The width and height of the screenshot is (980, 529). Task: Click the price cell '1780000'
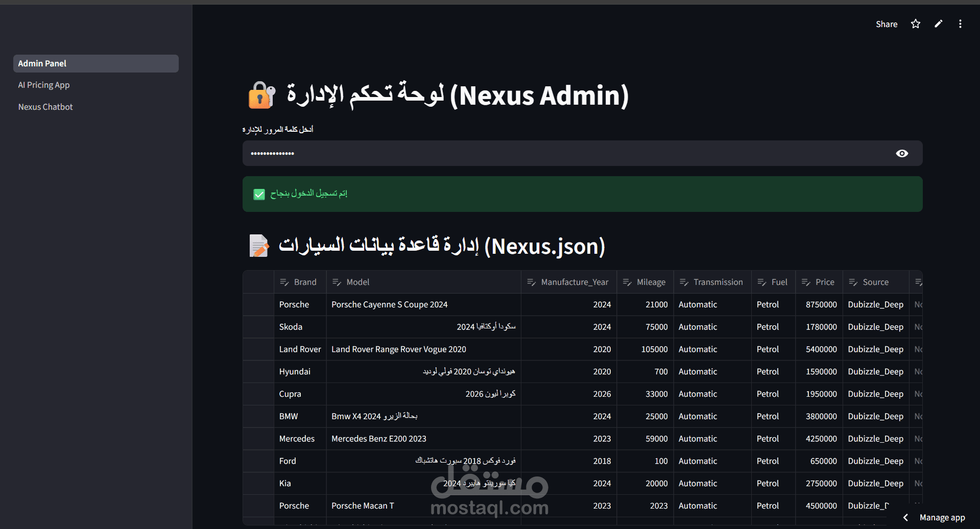tap(819, 327)
